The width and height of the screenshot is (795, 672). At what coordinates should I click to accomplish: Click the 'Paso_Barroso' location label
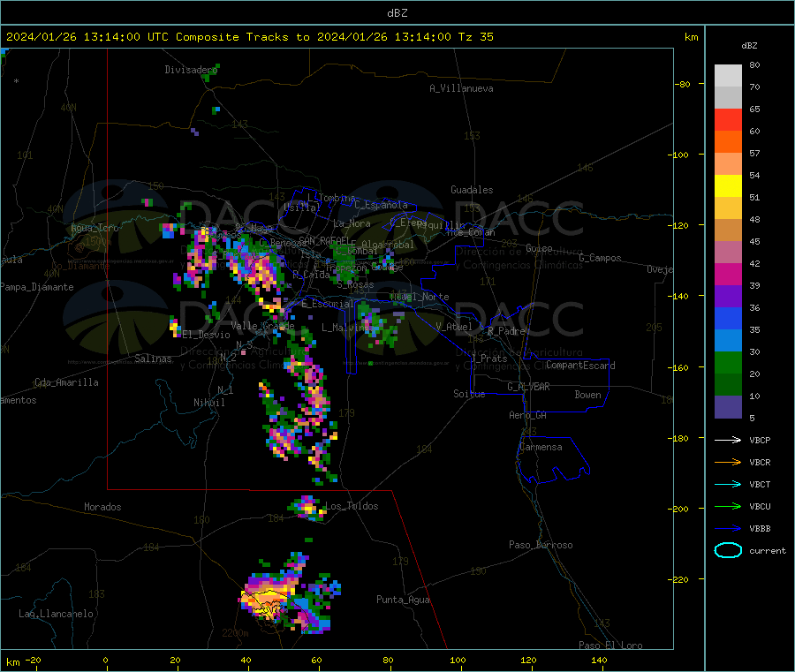pyautogui.click(x=541, y=545)
